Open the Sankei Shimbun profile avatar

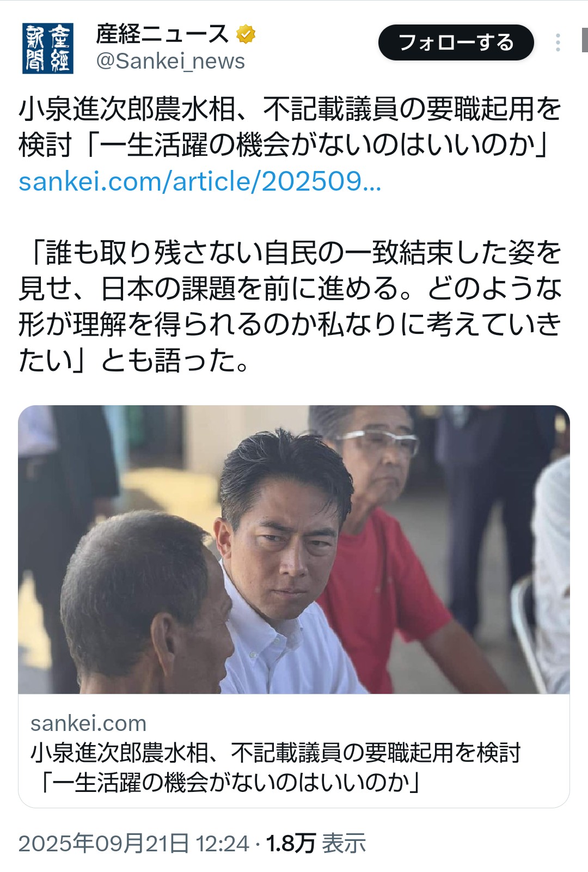[48, 48]
